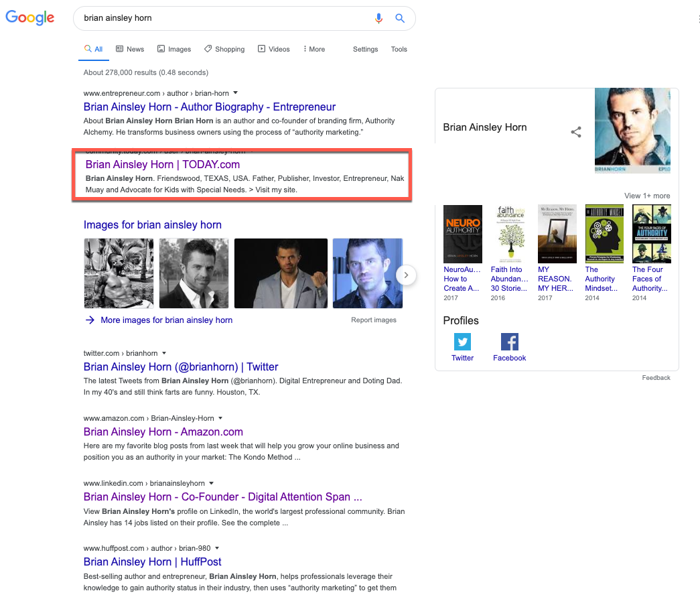Open the Facebook profile icon

point(509,342)
